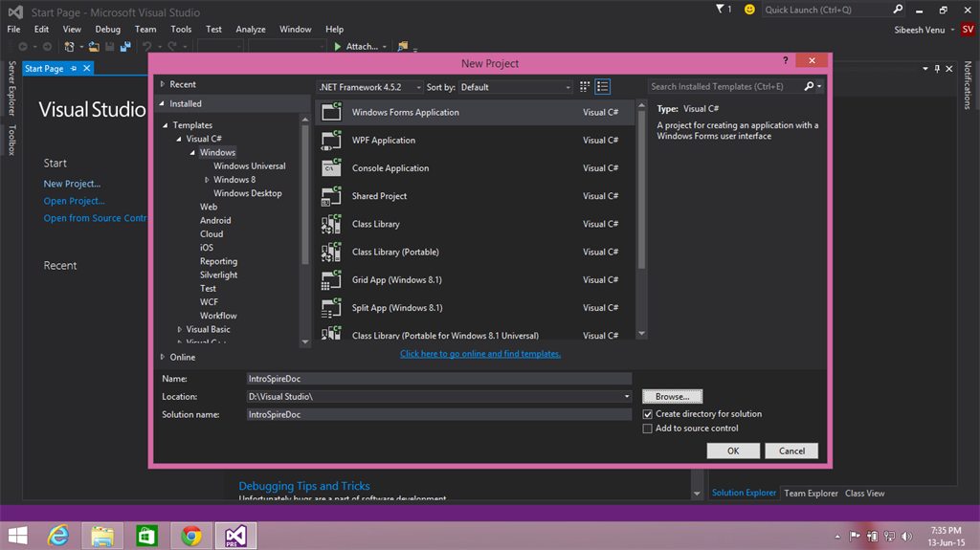Open the Toolbox side tab
980x550 pixels.
tap(11, 140)
